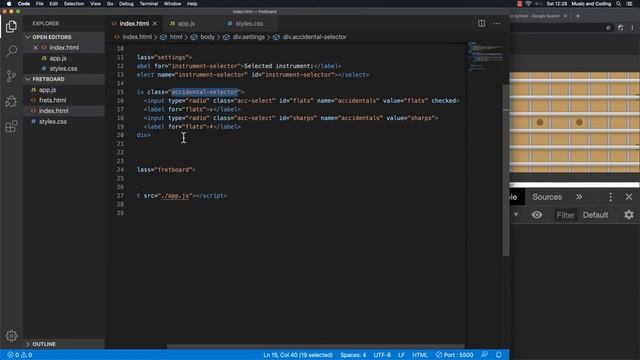
Task: Open DevTools console settings gear
Action: (629, 215)
